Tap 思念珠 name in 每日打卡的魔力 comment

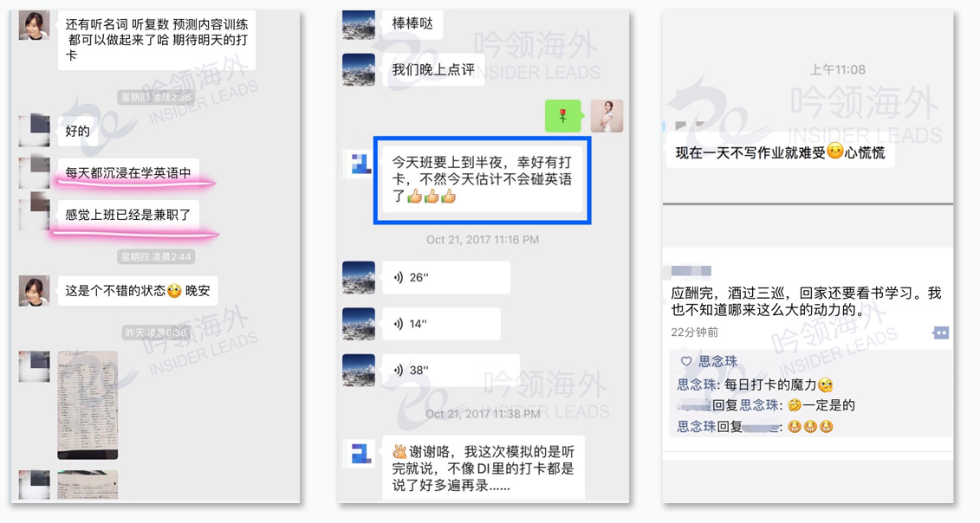click(697, 385)
